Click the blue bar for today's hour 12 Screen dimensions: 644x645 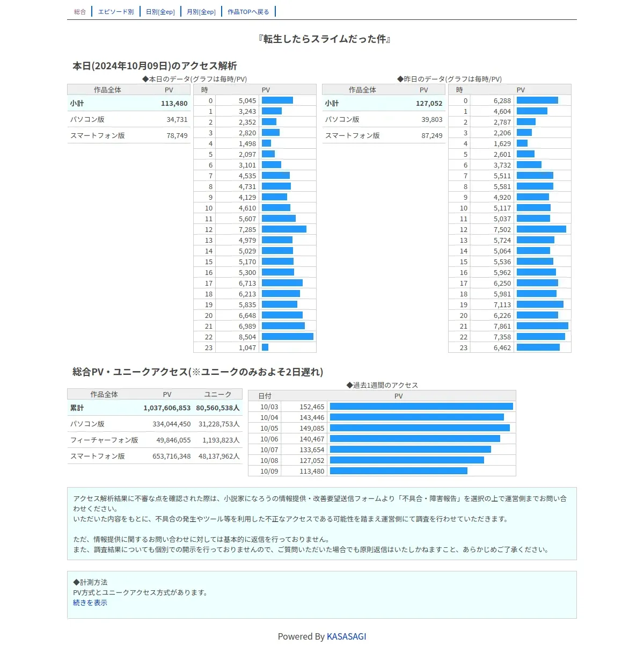[x=284, y=229]
